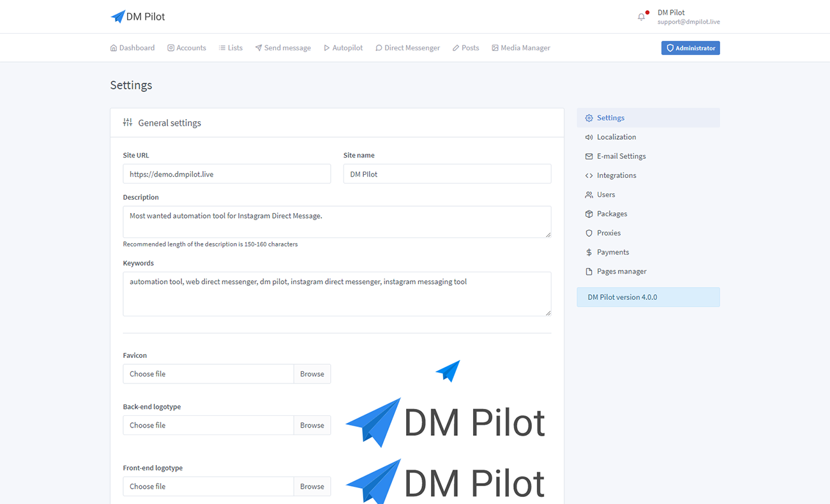Click the sliders icon beside General settings
The height and width of the screenshot is (504, 830).
point(128,122)
